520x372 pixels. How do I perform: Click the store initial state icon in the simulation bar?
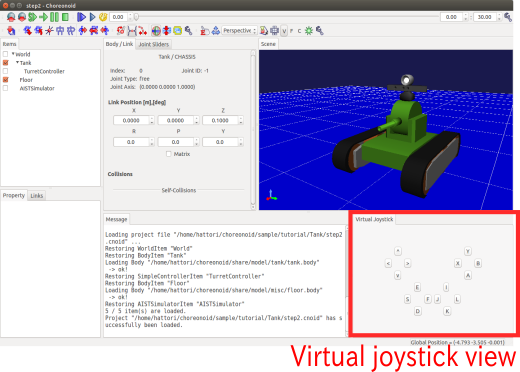11,17
